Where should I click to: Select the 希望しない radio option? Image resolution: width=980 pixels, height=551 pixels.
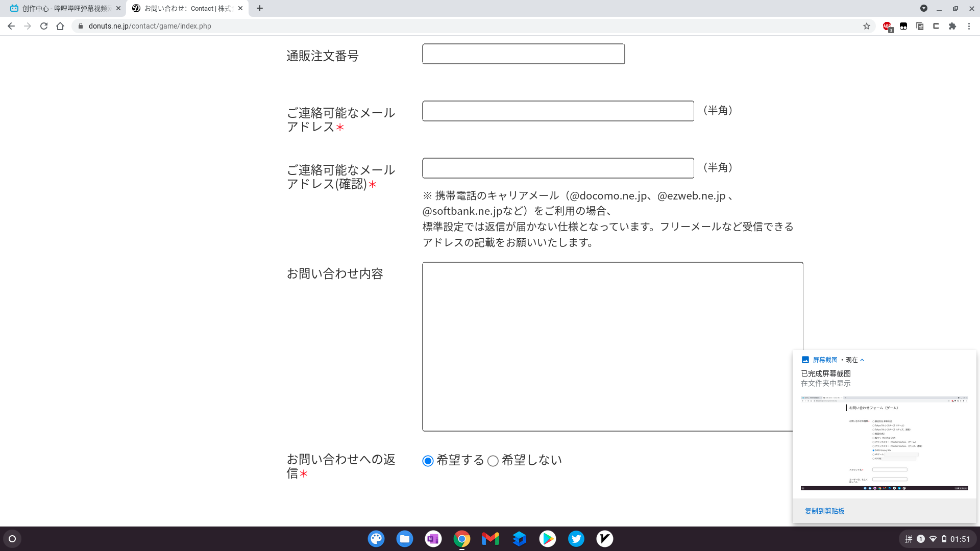coord(493,461)
